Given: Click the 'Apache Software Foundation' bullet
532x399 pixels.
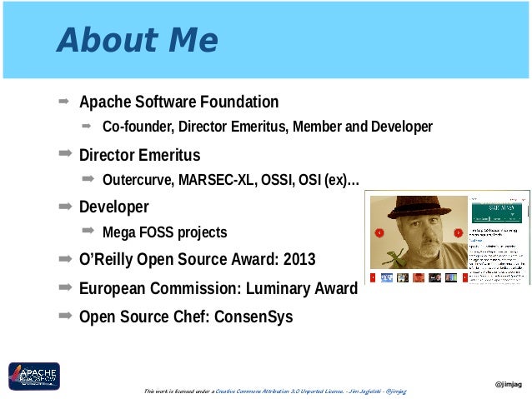Looking at the screenshot, I should point(178,102).
